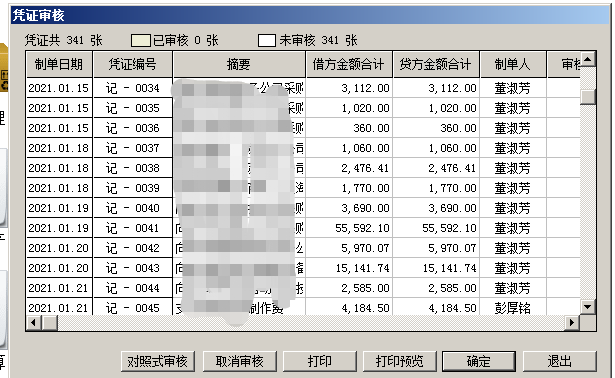
Task: Click credit amount 1,770.00
Action: [x=436, y=188]
